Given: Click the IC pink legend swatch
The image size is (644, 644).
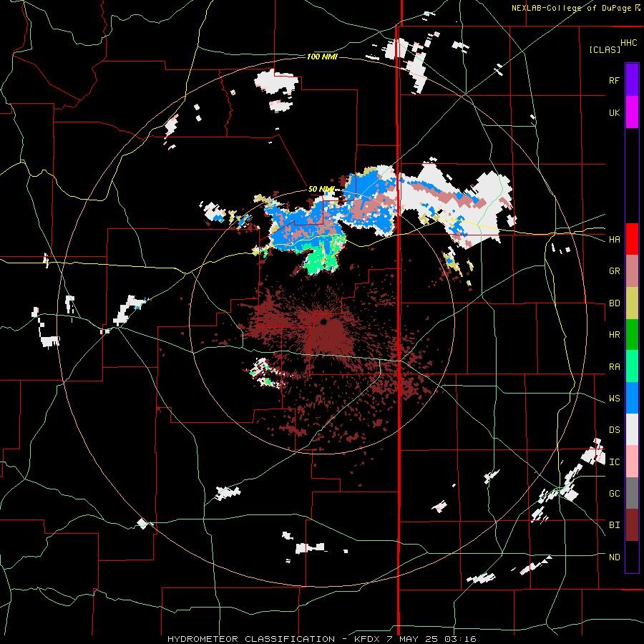Looking at the screenshot, I should [632, 462].
